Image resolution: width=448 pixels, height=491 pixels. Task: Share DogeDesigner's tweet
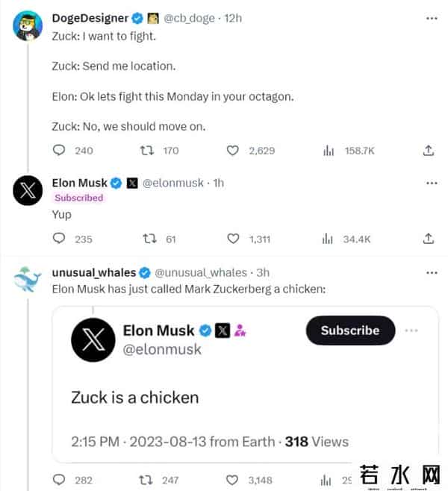[x=429, y=151]
